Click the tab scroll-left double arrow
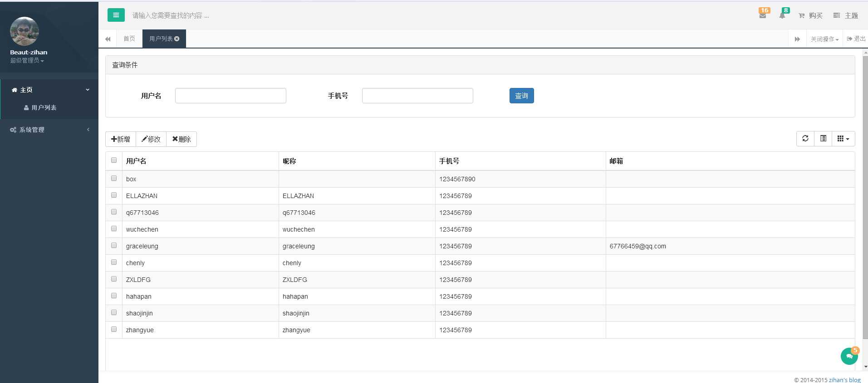This screenshot has height=383, width=868. 108,39
